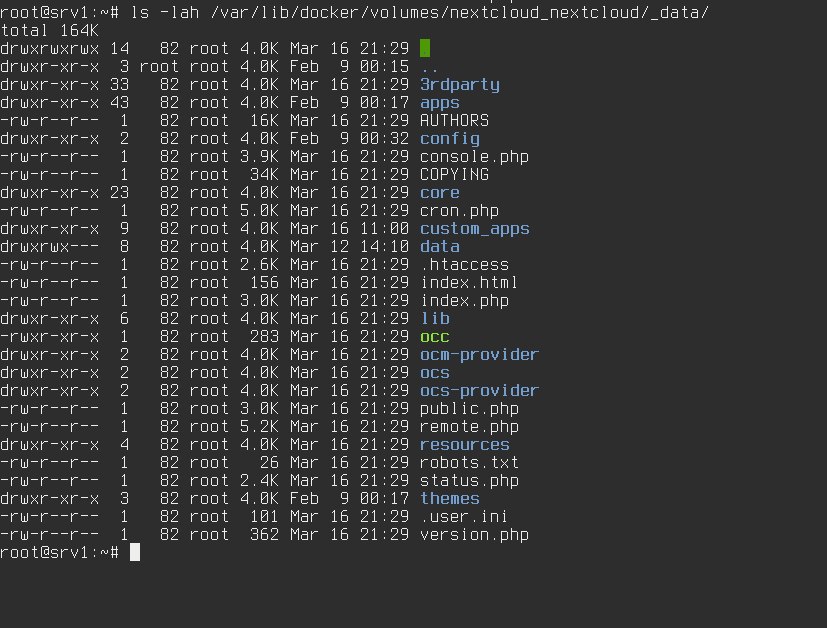Image resolution: width=827 pixels, height=628 pixels.
Task: Click the cursor at the bottom prompt
Action: pos(135,552)
